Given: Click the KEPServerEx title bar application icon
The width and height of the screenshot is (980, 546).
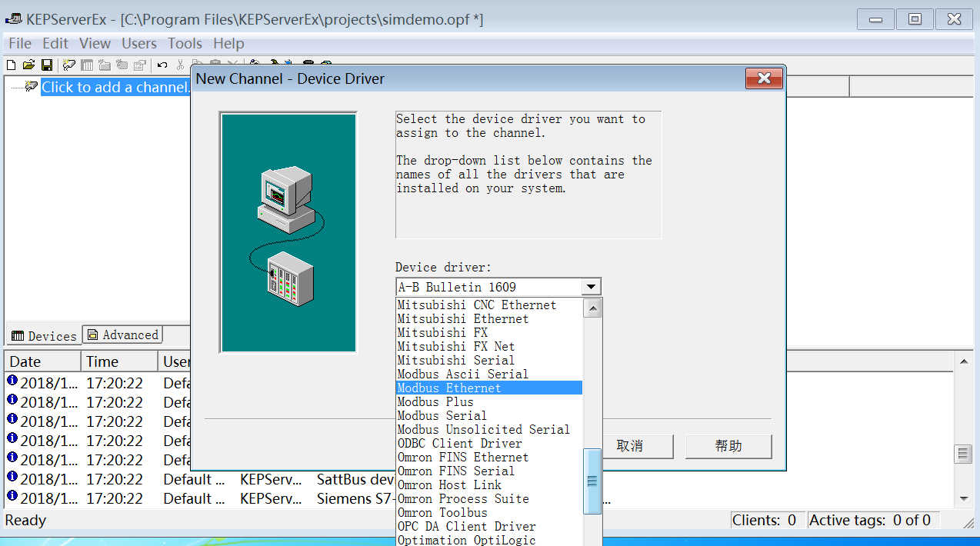Looking at the screenshot, I should [13, 20].
